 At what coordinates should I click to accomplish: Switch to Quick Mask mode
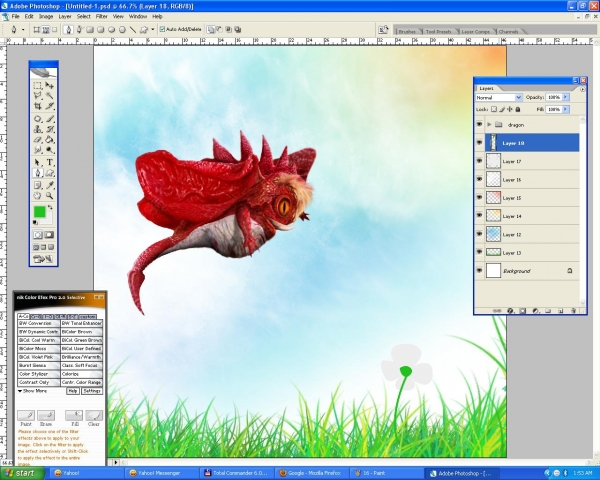[x=49, y=235]
